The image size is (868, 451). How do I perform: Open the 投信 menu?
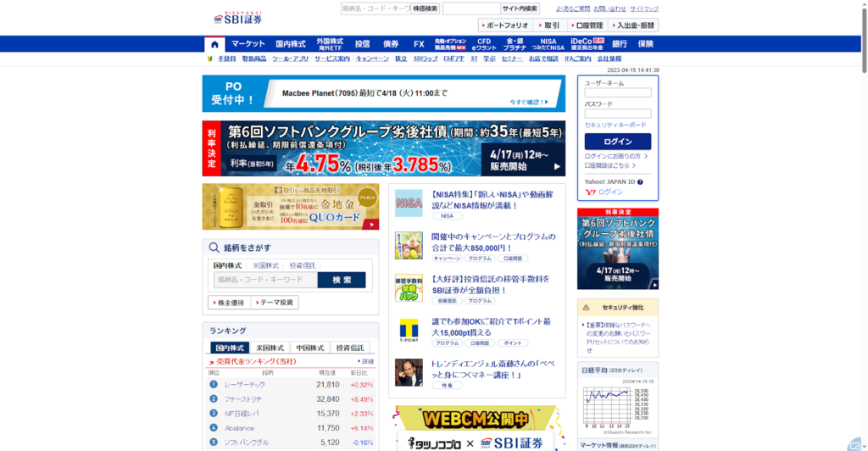(362, 44)
